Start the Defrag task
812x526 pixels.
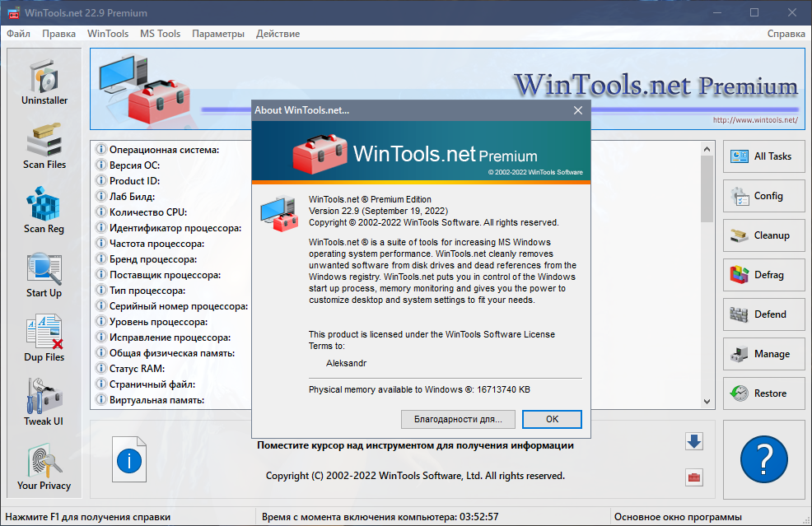[x=764, y=275]
